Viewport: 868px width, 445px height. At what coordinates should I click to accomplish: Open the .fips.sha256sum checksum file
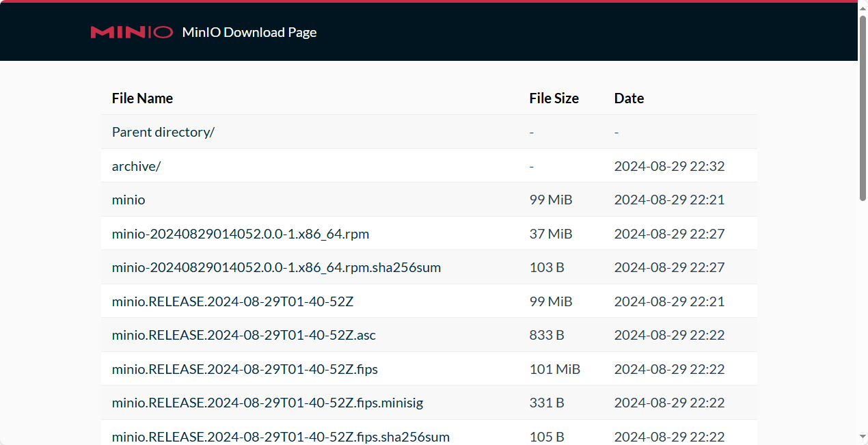point(280,436)
